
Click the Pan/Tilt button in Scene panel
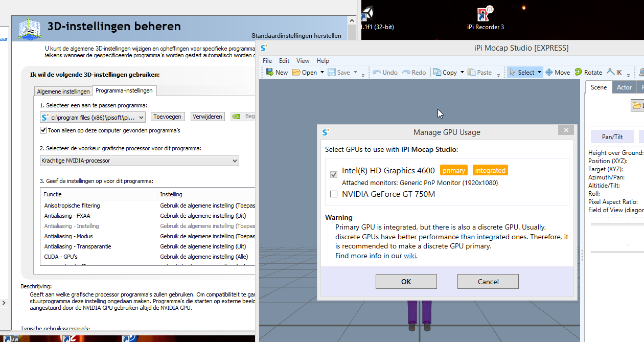click(x=612, y=136)
